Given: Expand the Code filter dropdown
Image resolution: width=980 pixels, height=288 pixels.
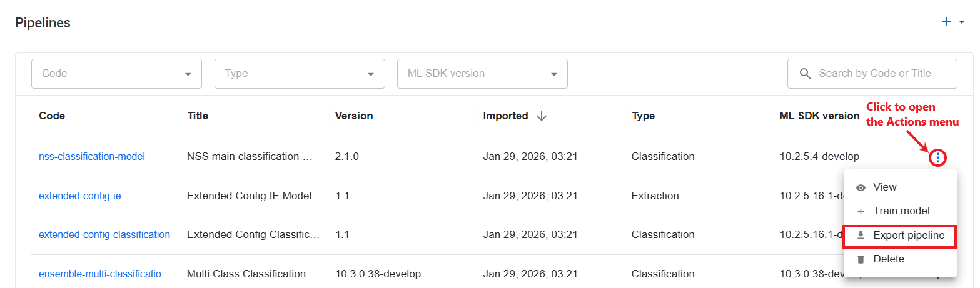Looking at the screenshot, I should pyautogui.click(x=116, y=74).
